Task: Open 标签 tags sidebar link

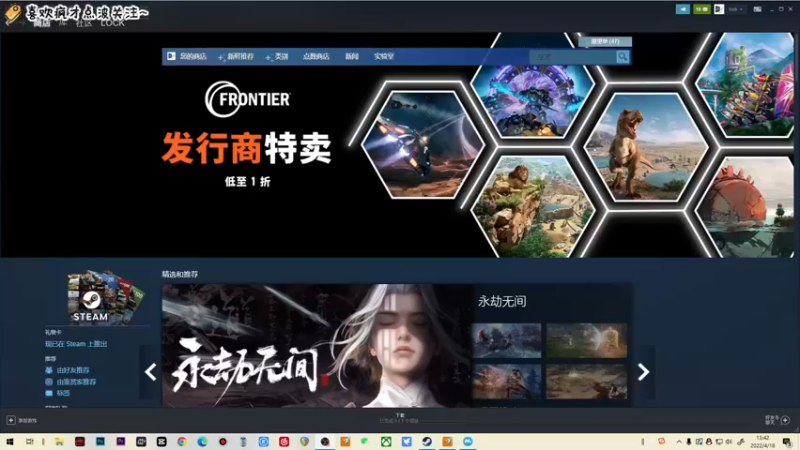Action: pos(63,393)
